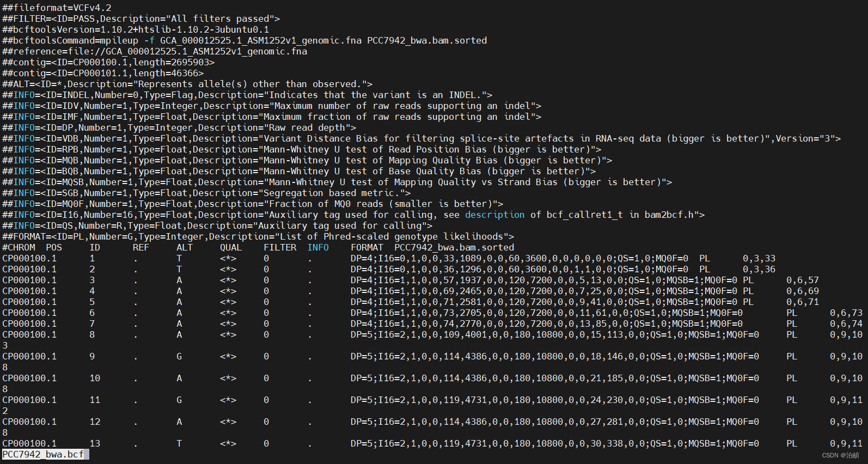
Task: Click the PL value 0,6,69
Action: [x=803, y=291]
